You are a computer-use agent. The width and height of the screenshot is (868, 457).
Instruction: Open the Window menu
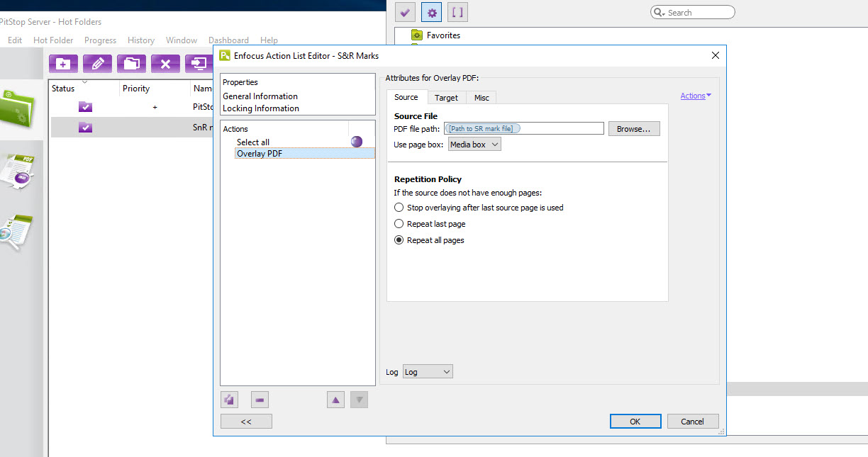pos(182,40)
